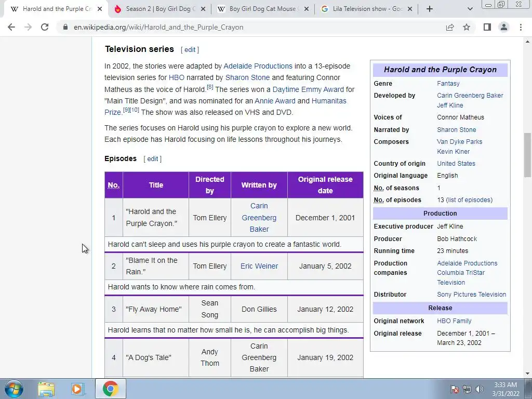Close the Harold and the Purple Crayon tab
This screenshot has height=399, width=532.
(x=100, y=9)
